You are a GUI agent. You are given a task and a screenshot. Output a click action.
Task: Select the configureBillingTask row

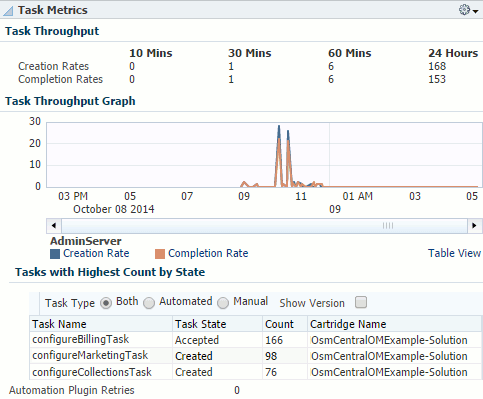tap(255, 340)
